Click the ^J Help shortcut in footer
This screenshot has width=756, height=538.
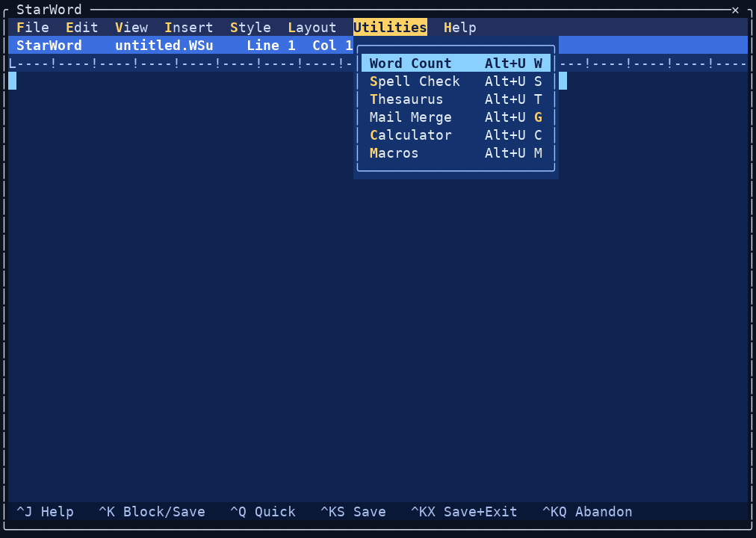click(x=45, y=512)
